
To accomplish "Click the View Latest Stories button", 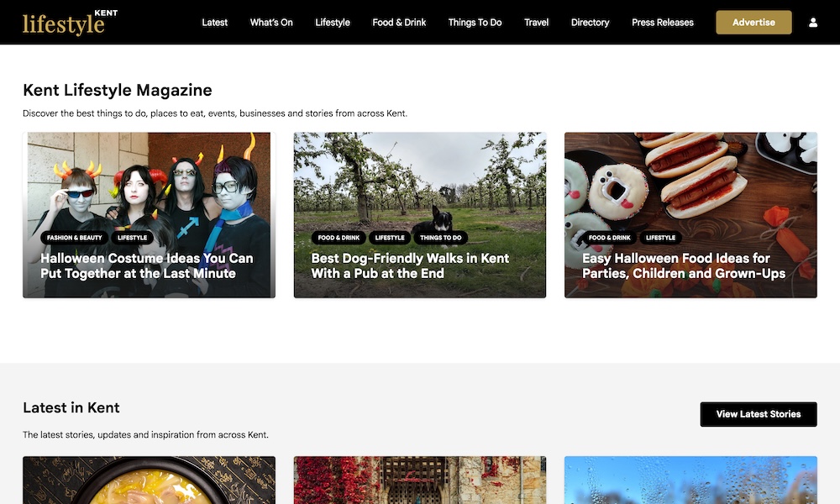I will tap(759, 414).
